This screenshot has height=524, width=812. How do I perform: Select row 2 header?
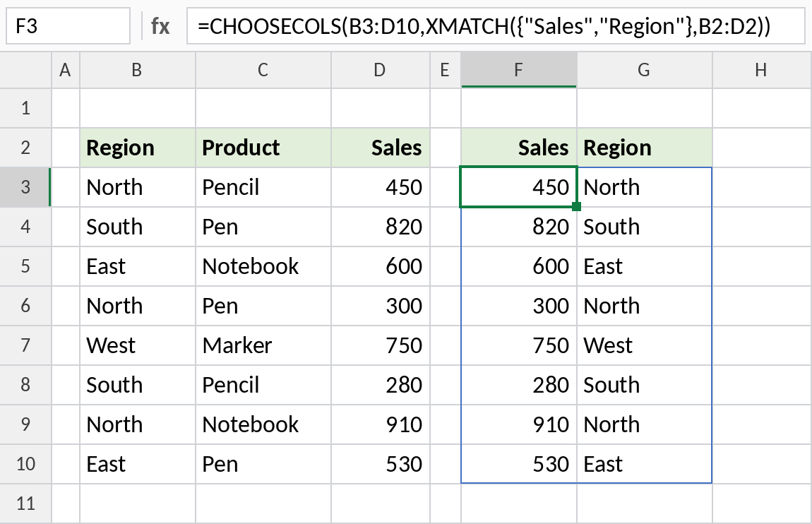pyautogui.click(x=25, y=148)
